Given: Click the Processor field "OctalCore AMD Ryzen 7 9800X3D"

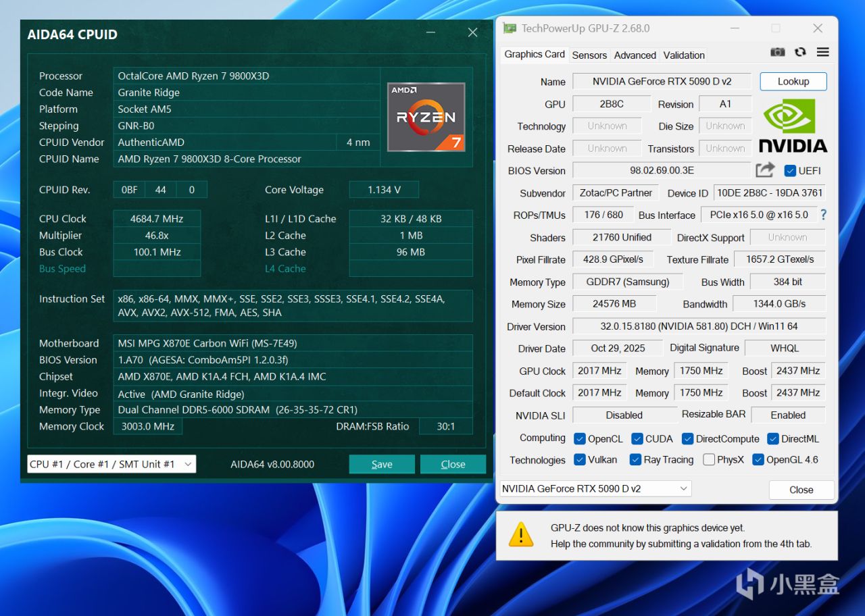Looking at the screenshot, I should [247, 76].
